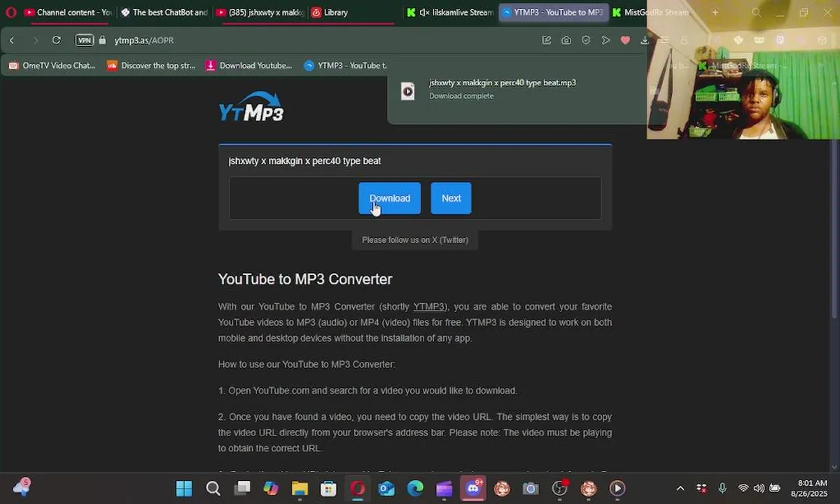Select the YTMP3 - YouTube to MP3 tab
The width and height of the screenshot is (840, 504).
pyautogui.click(x=553, y=13)
